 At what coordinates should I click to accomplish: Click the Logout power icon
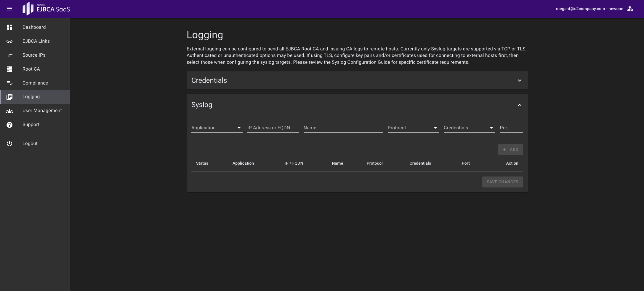coord(9,144)
